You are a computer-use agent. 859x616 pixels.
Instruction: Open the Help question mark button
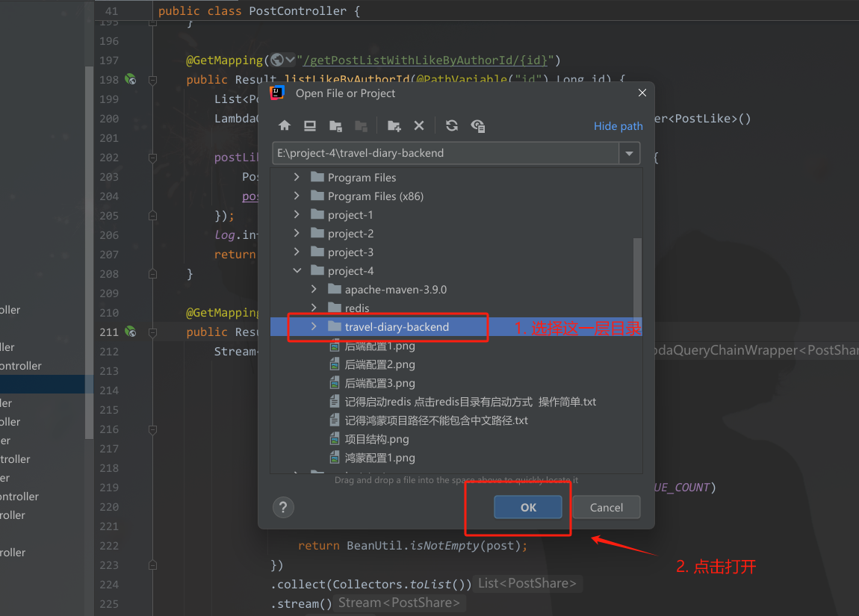click(283, 508)
